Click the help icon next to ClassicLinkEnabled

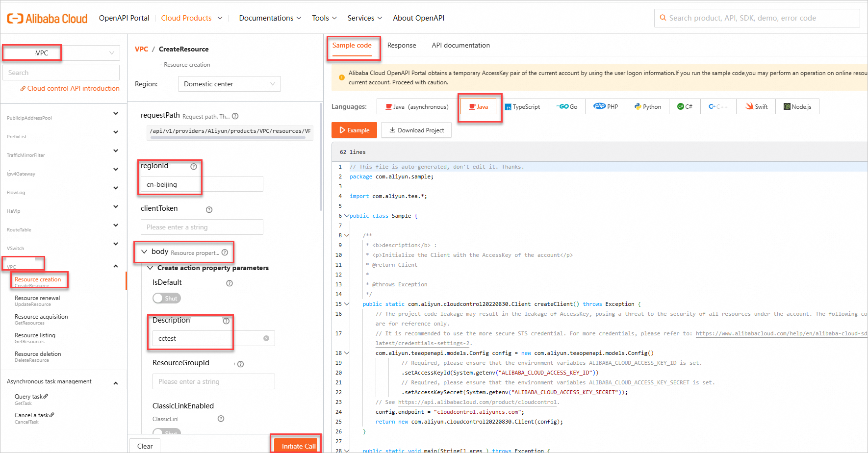(221, 419)
